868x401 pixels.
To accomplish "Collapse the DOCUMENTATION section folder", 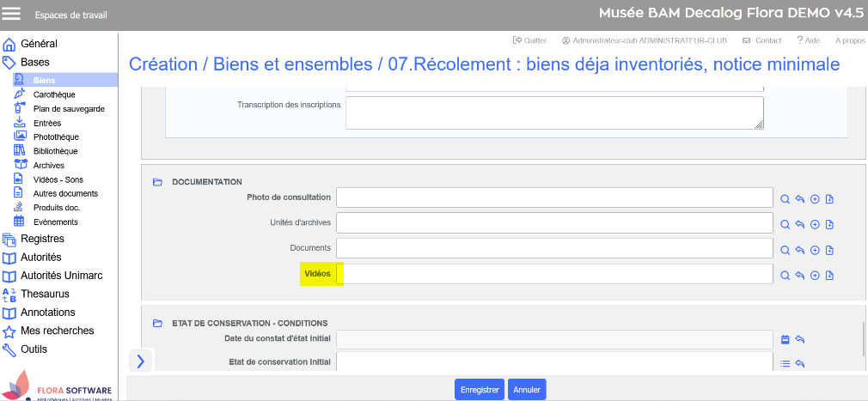I will 157,182.
